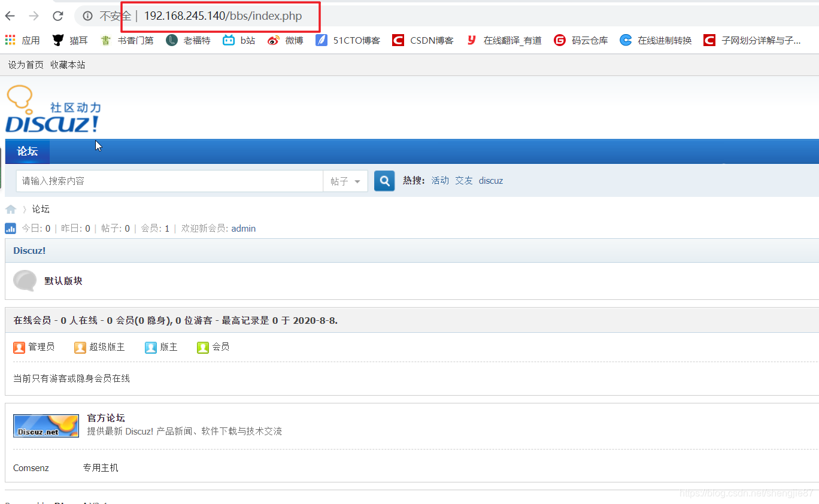The height and width of the screenshot is (504, 819).
Task: Open the 默认版块 forum
Action: [x=63, y=281]
